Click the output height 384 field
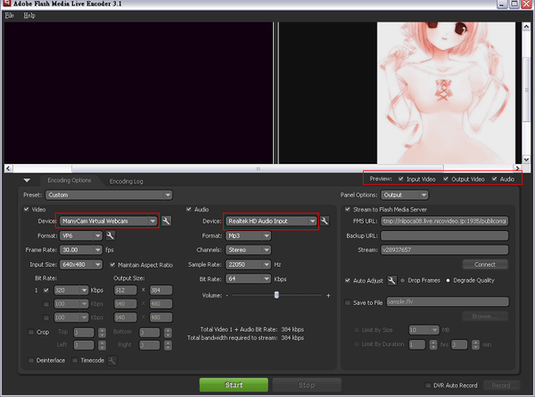The width and height of the screenshot is (535, 397). pyautogui.click(x=161, y=290)
